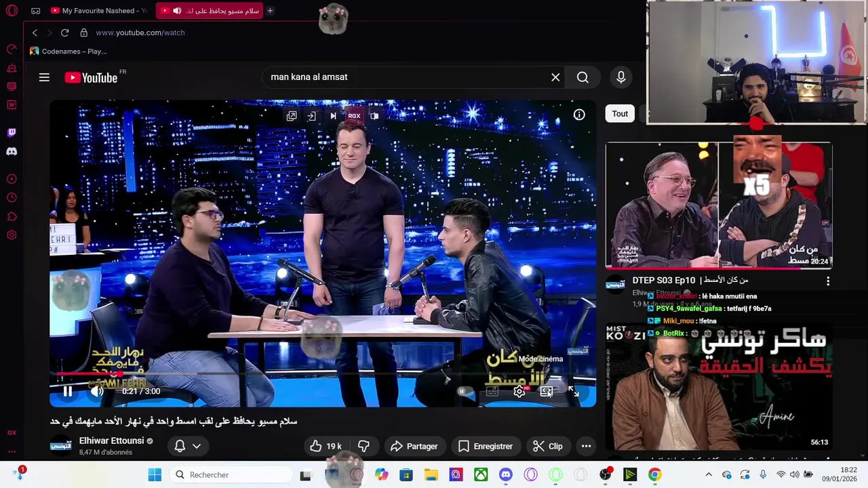The image size is (868, 488).
Task: Open the Codenames bookmark
Action: [x=68, y=51]
